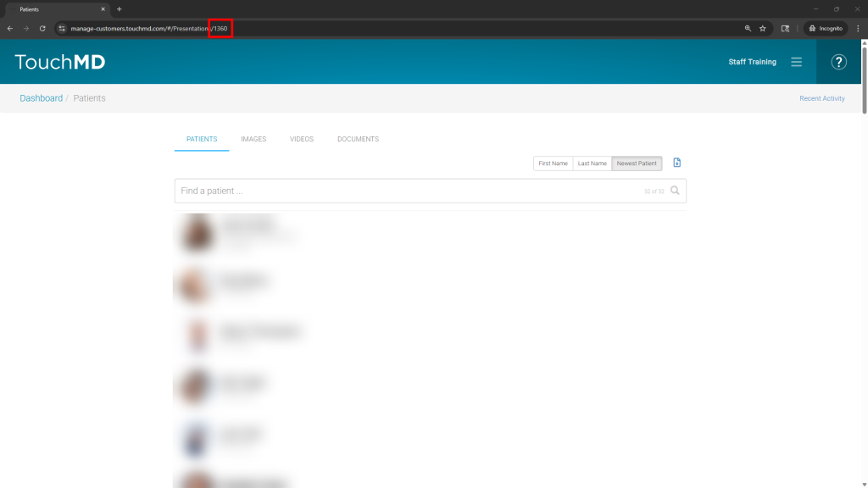Viewport: 868px width, 488px height.
Task: Click the Find a patient search field
Action: point(407,191)
